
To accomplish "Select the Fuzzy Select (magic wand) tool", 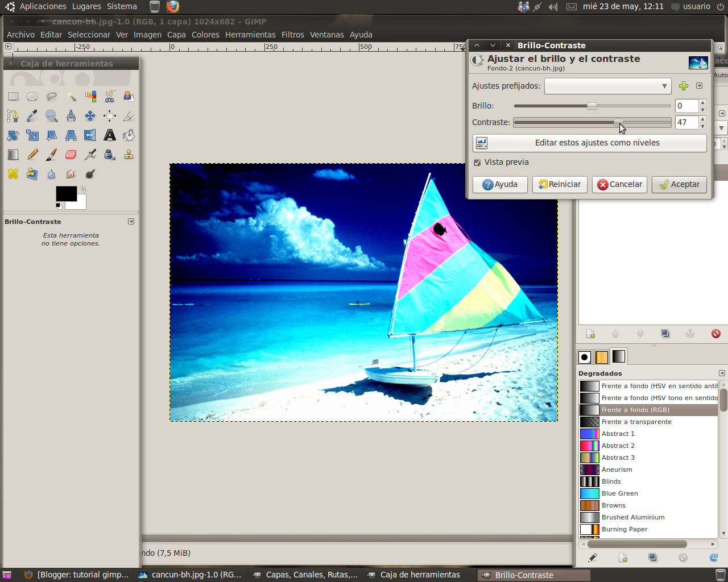I will (x=72, y=97).
